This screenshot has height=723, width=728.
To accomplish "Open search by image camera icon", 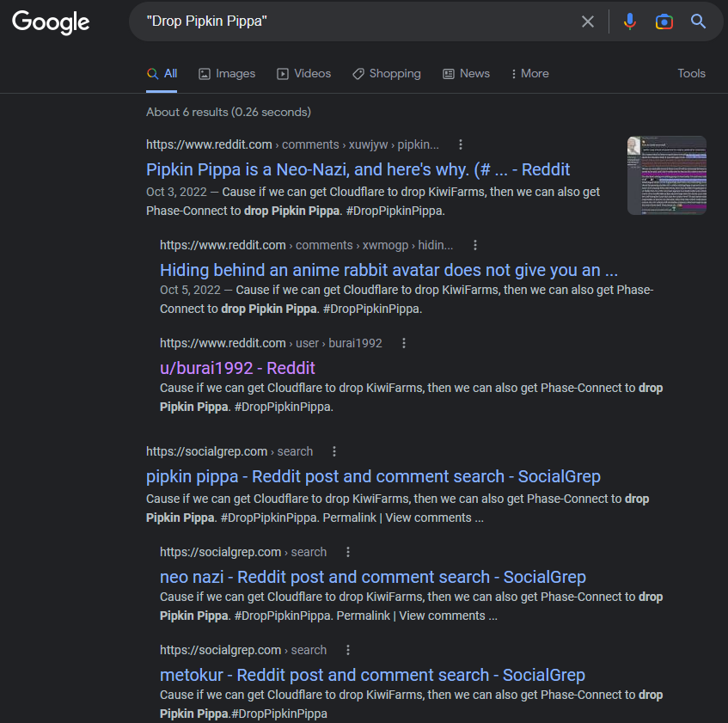I will coord(664,21).
